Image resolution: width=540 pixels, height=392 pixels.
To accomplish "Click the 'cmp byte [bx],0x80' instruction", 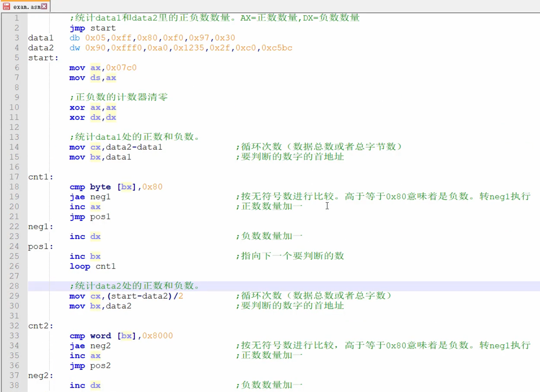I will pos(116,187).
